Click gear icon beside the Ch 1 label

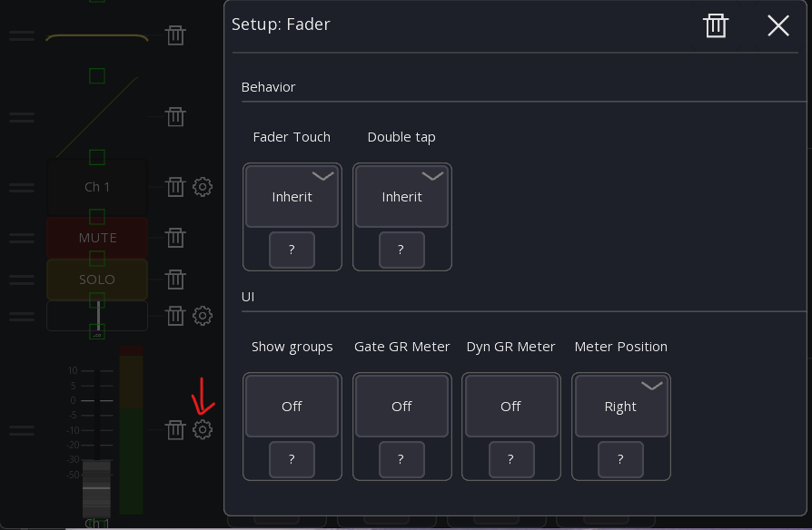[203, 188]
